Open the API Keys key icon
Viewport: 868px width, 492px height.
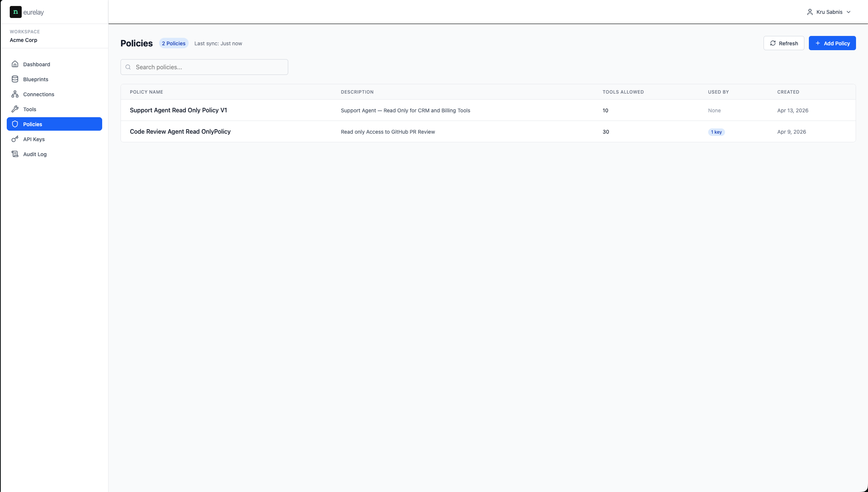click(15, 139)
